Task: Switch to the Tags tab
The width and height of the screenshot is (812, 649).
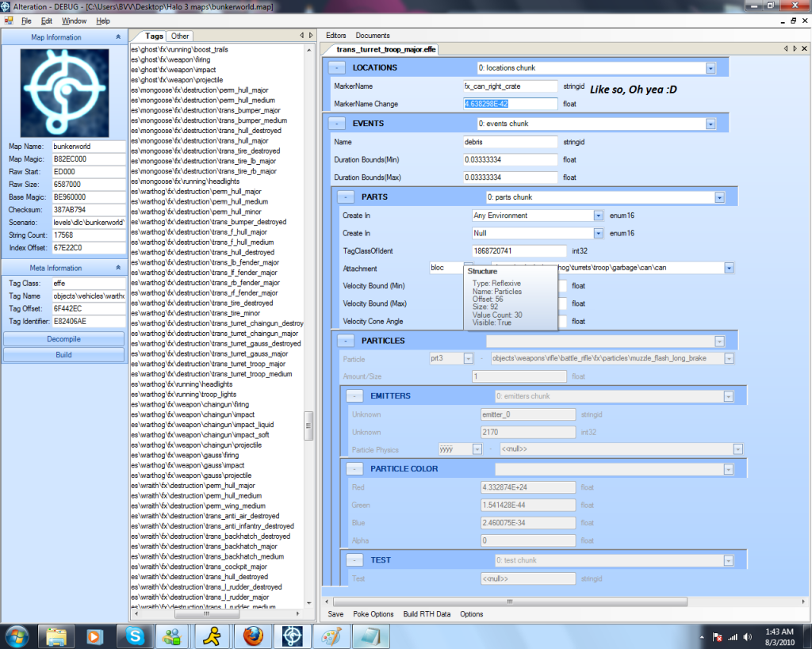Action: coord(154,36)
